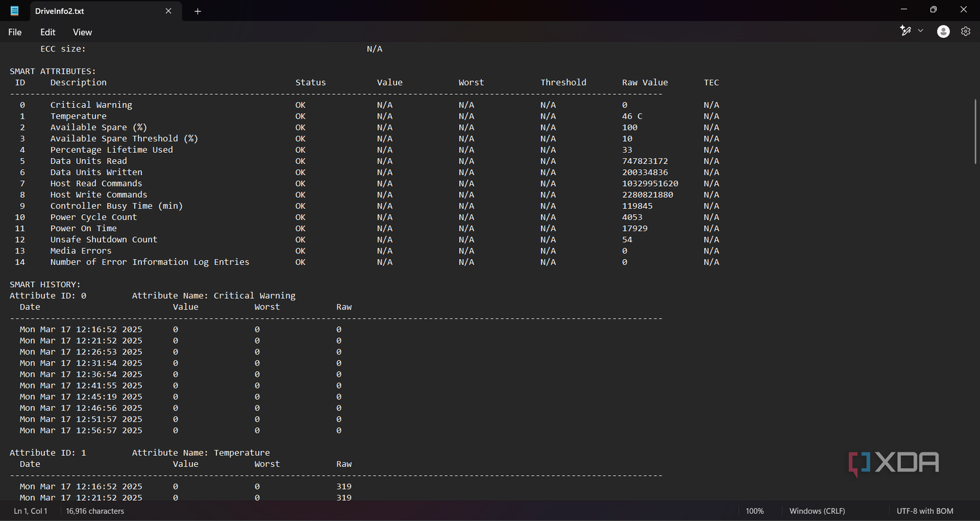Open the Copilot rewrite tool
Image resolution: width=980 pixels, height=521 pixels.
tap(906, 31)
